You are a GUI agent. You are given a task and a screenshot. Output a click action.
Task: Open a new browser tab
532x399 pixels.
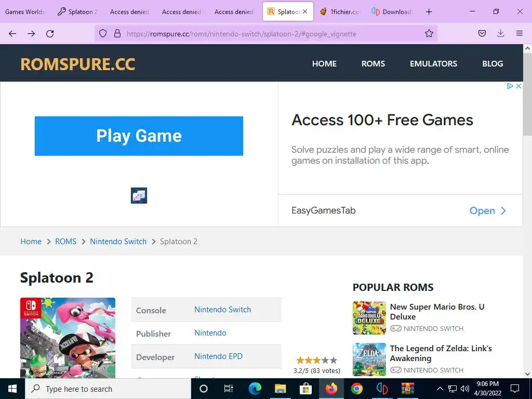point(429,12)
